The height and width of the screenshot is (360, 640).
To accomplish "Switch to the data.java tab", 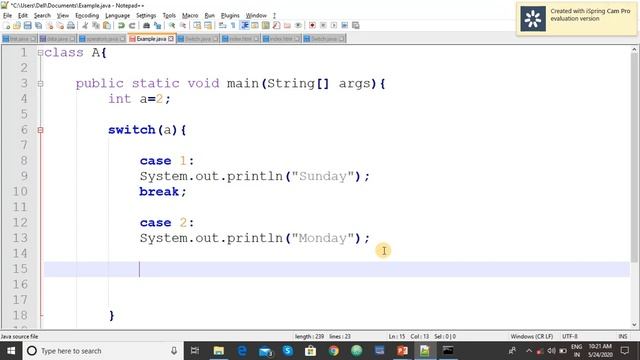I will pos(57,39).
